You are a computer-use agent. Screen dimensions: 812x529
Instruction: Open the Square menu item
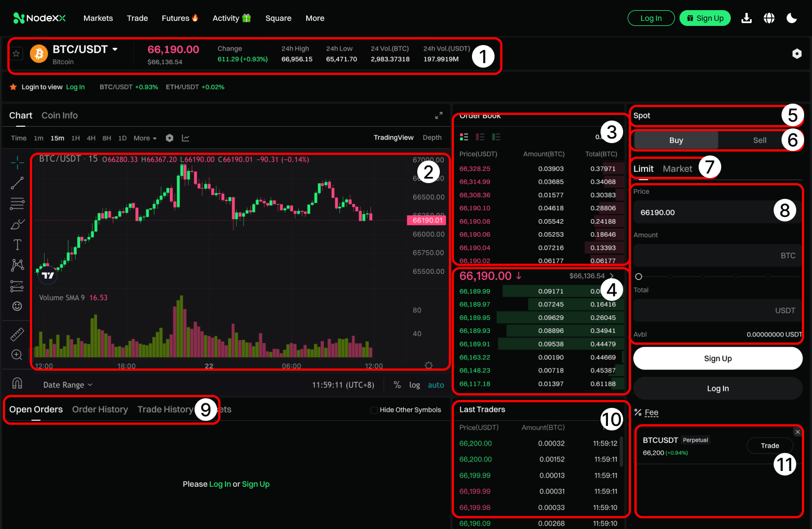(x=279, y=18)
